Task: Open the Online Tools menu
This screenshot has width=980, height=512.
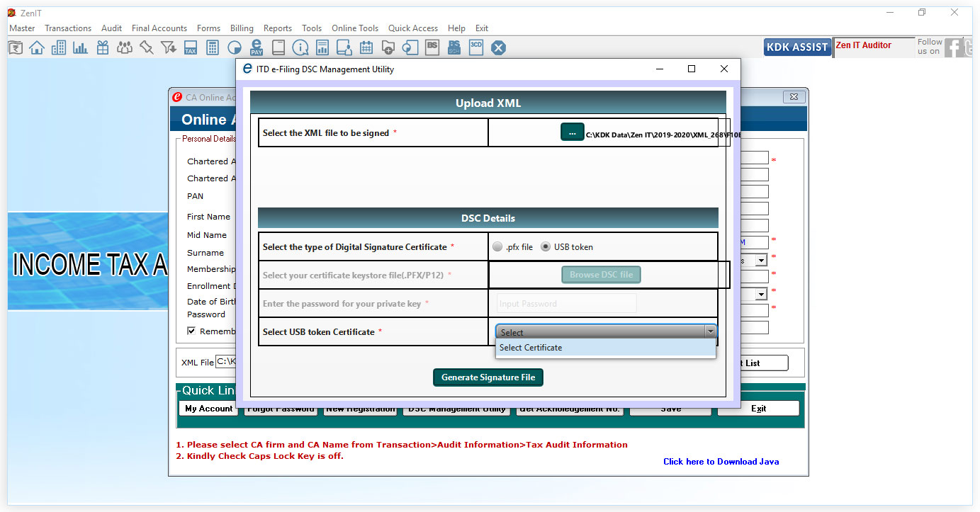Action: (355, 28)
